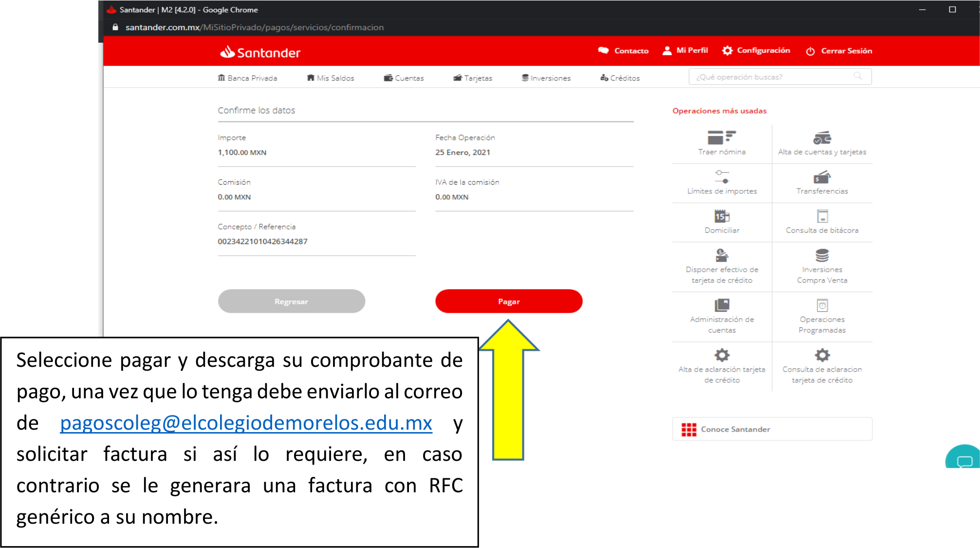Click Configuración link text
The width and height of the screenshot is (980, 548).
point(763,50)
